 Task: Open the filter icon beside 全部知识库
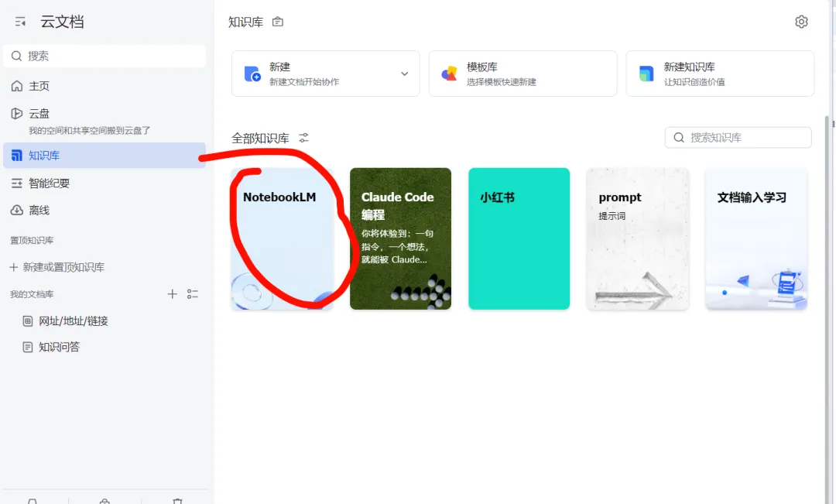[304, 138]
